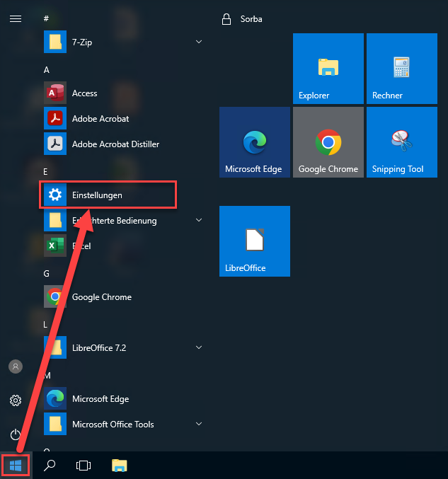Open Adobe Acrobat Distiller icon
The height and width of the screenshot is (479, 448).
55,144
